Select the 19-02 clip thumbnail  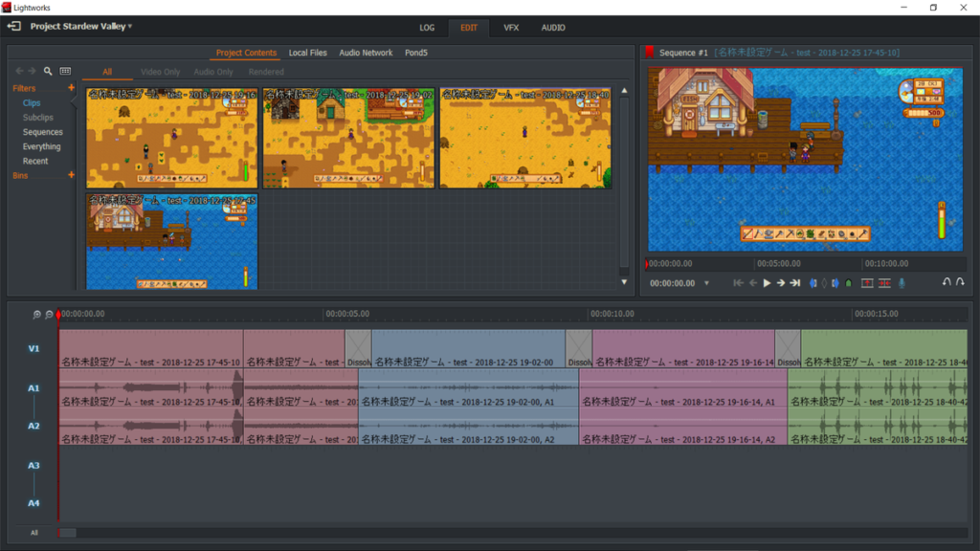pyautogui.click(x=348, y=138)
